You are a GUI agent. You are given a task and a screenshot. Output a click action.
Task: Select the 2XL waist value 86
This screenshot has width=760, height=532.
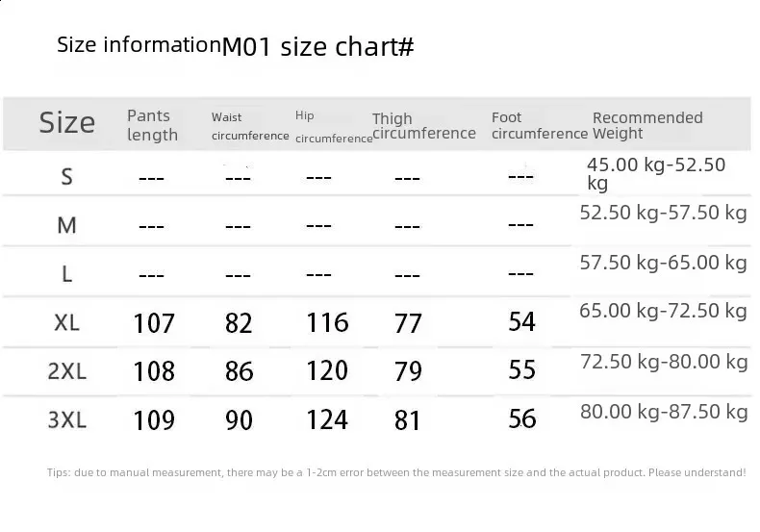click(239, 371)
